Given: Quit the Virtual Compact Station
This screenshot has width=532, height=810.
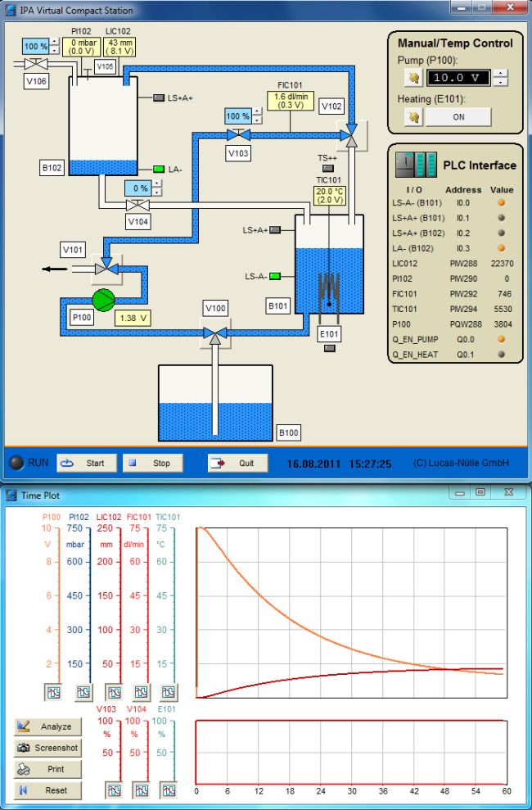Looking at the screenshot, I should click(238, 464).
